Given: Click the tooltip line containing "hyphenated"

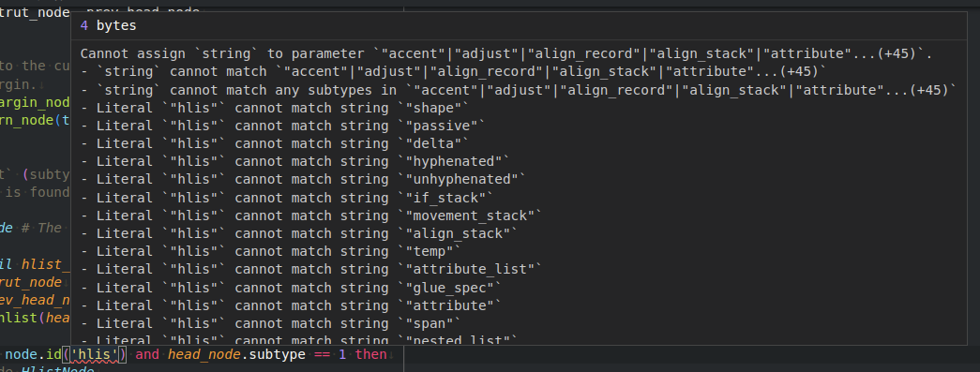Looking at the screenshot, I should pyautogui.click(x=295, y=162).
